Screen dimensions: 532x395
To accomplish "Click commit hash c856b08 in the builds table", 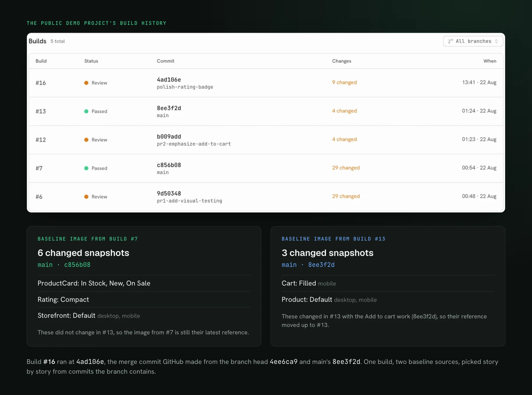I will click(169, 165).
